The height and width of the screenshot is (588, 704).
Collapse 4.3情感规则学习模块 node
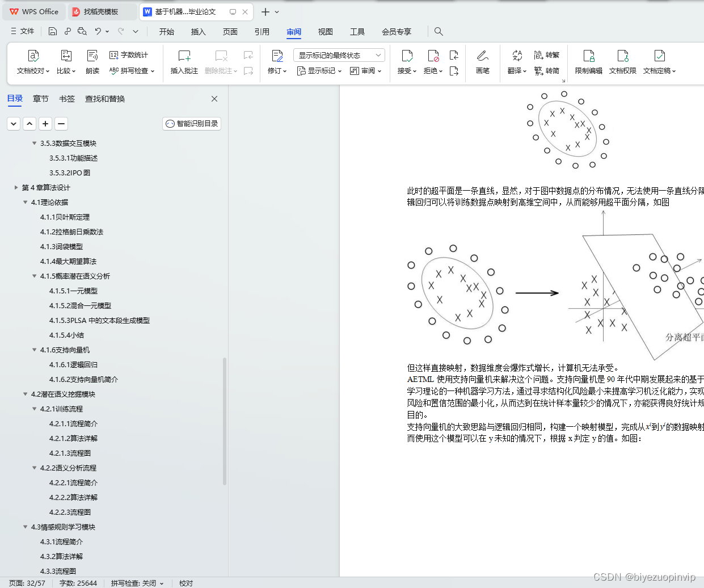click(x=25, y=527)
